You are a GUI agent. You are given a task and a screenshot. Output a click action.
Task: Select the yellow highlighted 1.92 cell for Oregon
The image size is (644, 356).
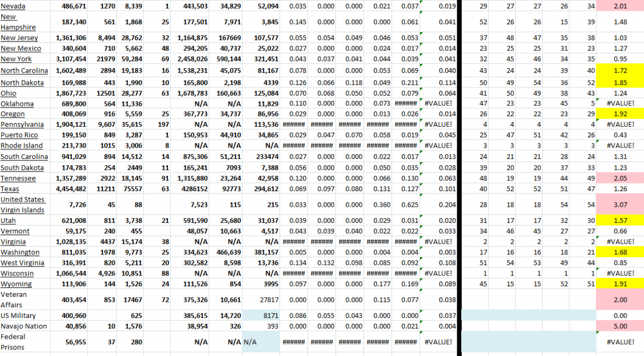click(x=620, y=114)
